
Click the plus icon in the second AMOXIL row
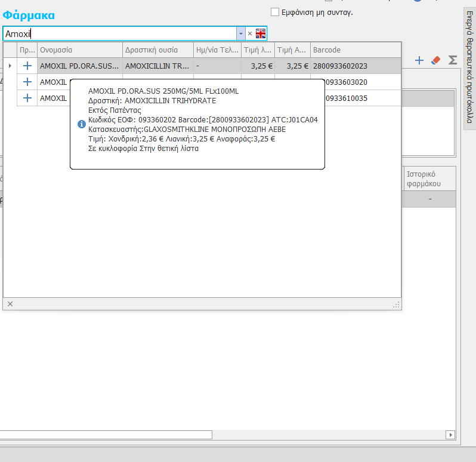tap(27, 82)
